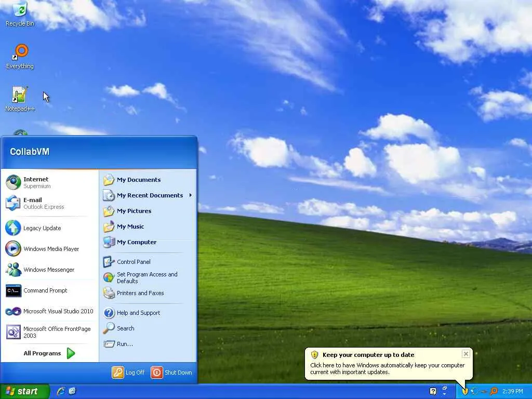Launch Legacy Update from the Start menu

coord(49,228)
